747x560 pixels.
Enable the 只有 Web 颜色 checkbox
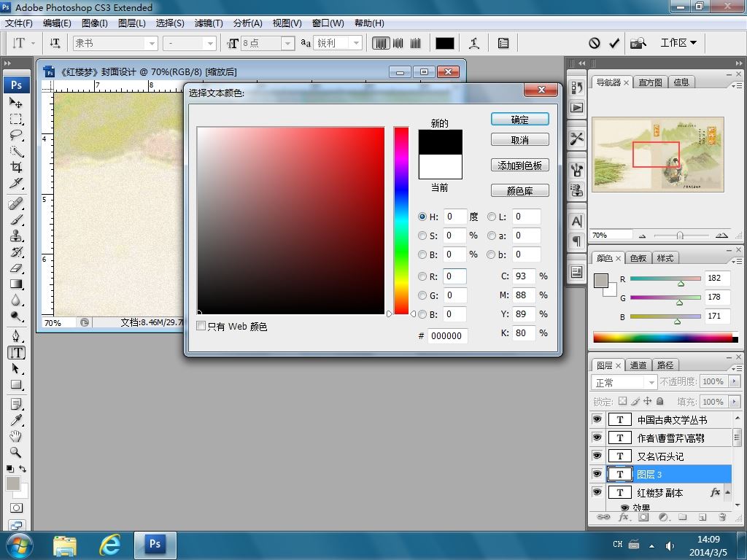pos(201,327)
